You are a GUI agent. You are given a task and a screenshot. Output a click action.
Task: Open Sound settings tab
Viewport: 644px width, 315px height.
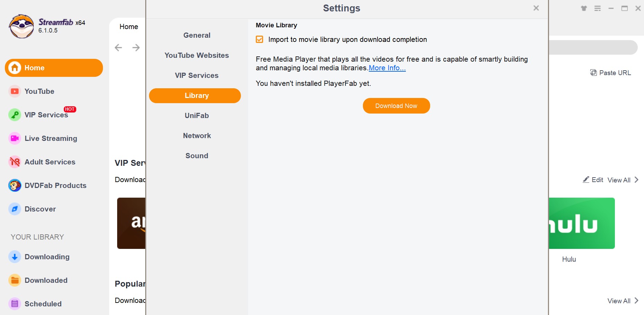(197, 156)
